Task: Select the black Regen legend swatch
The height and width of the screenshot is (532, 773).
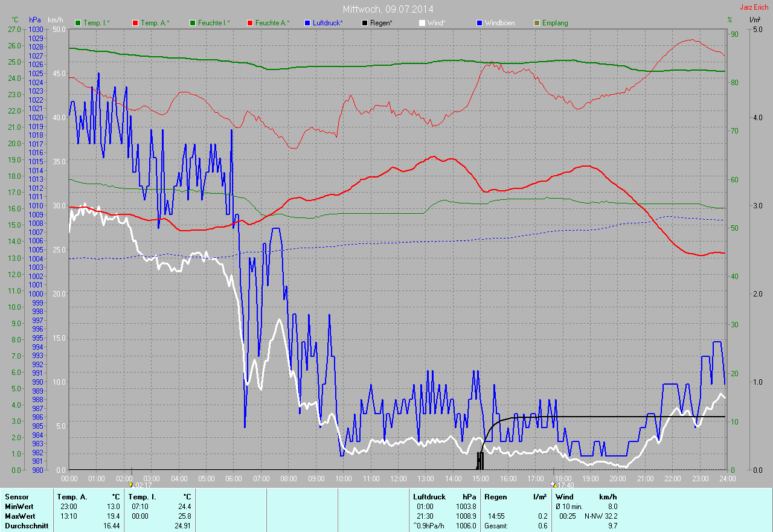Action: pos(365,23)
